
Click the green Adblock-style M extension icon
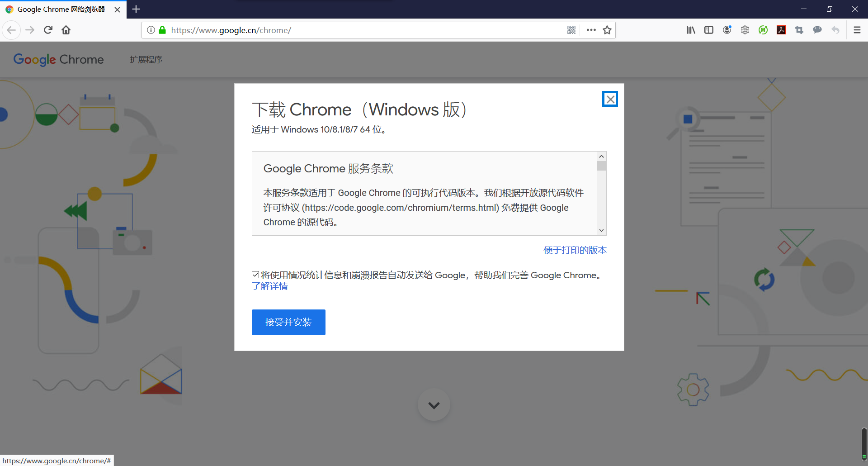click(763, 30)
